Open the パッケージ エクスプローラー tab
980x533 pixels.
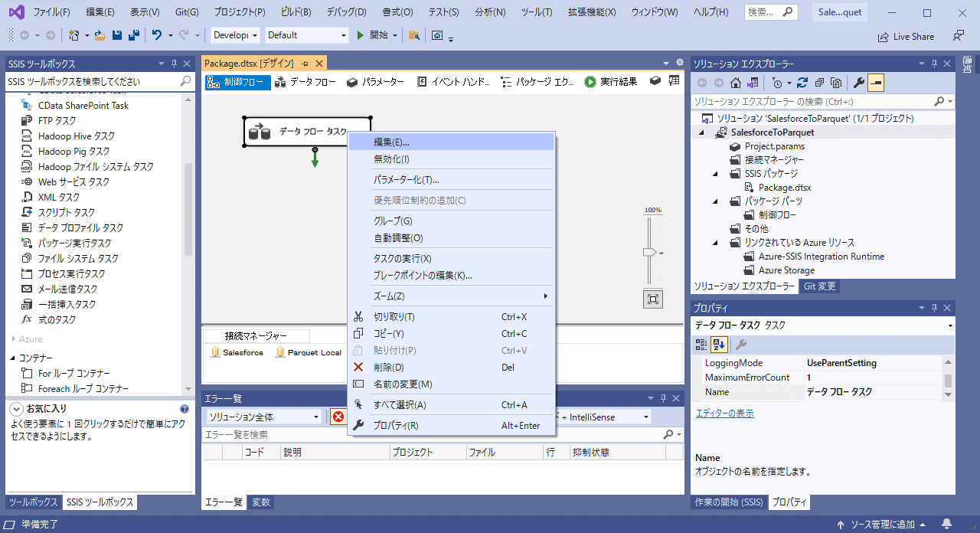537,82
